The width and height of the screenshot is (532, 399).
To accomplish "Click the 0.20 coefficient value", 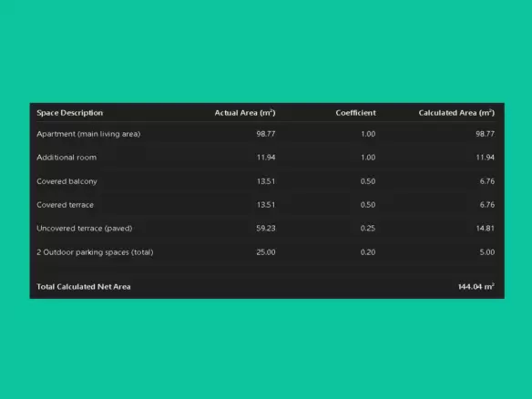I will click(x=368, y=252).
